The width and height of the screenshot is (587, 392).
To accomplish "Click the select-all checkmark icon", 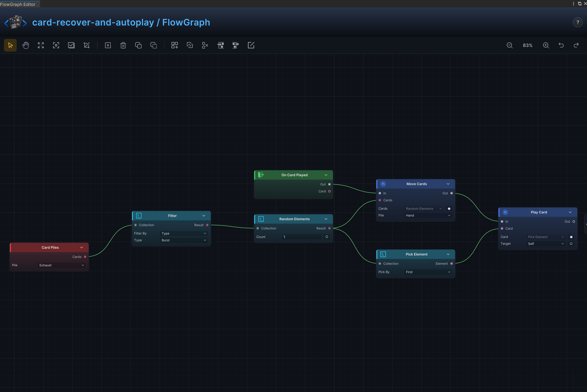I will pos(71,45).
